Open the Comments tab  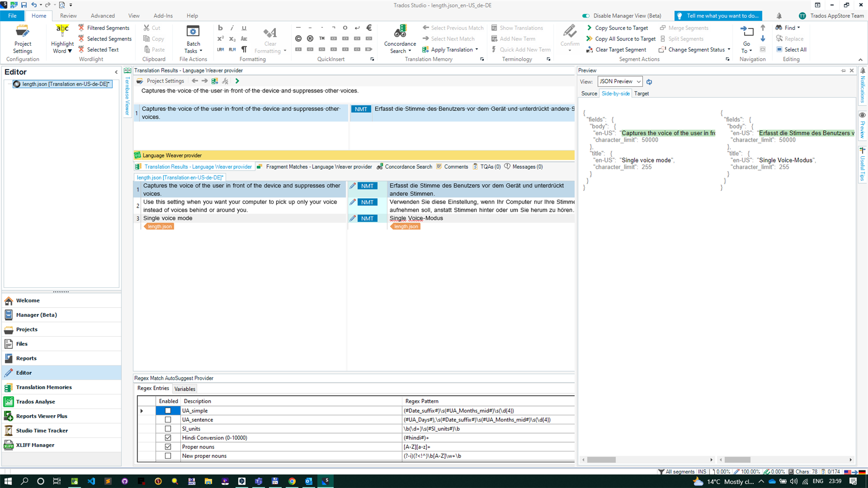pos(452,167)
